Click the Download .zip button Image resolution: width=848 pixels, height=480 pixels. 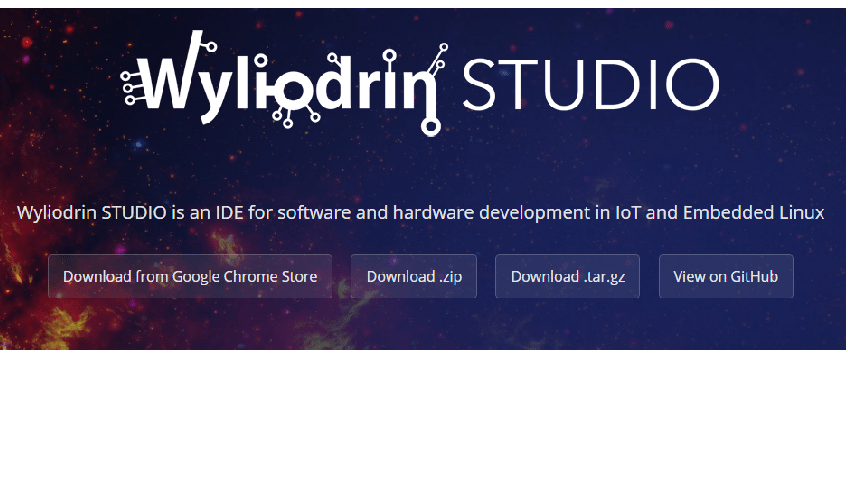tap(414, 276)
